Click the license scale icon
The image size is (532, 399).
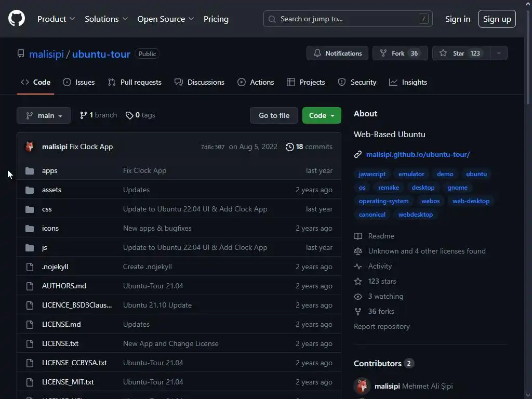click(358, 251)
